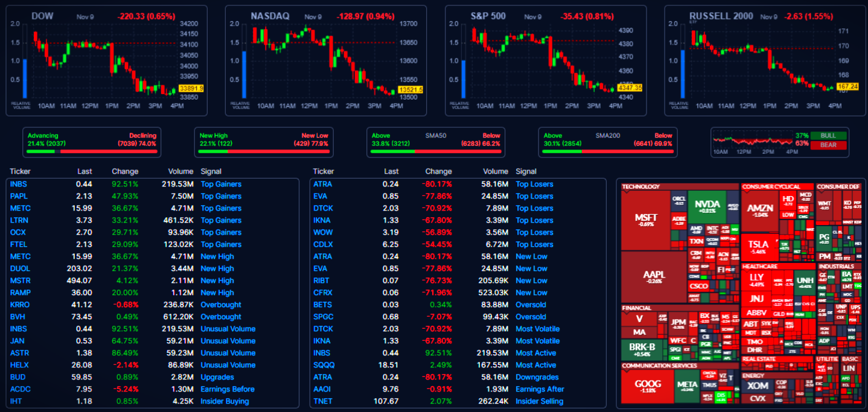Viewport: 868px width, 412px height.
Task: Open the WOW ticker link
Action: coord(323,232)
